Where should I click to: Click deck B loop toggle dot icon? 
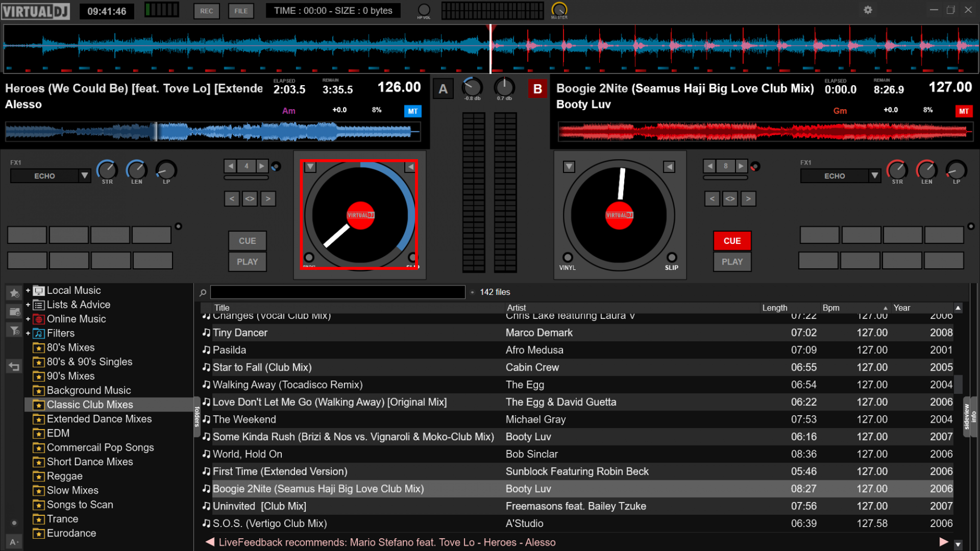tap(755, 166)
